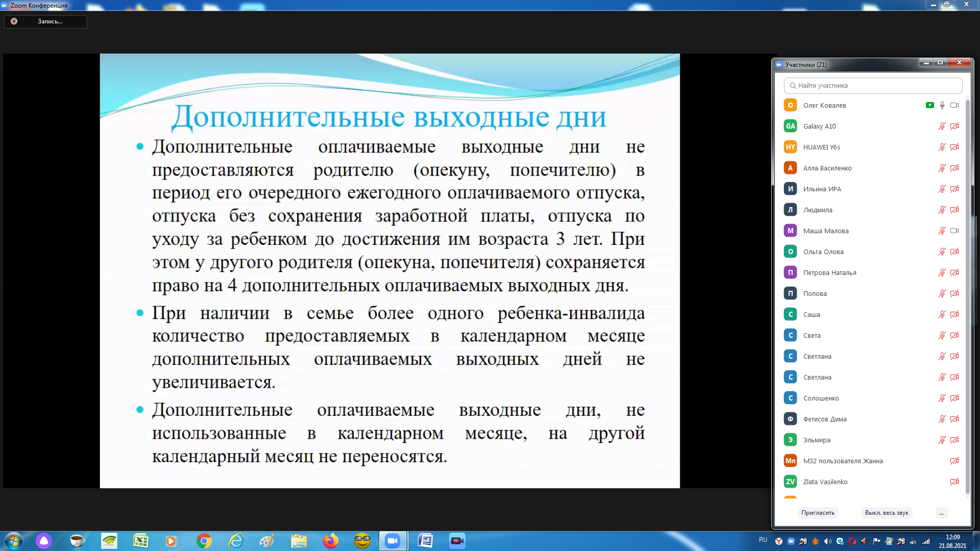
Task: Click the Участники (21) panel title
Action: coord(806,64)
